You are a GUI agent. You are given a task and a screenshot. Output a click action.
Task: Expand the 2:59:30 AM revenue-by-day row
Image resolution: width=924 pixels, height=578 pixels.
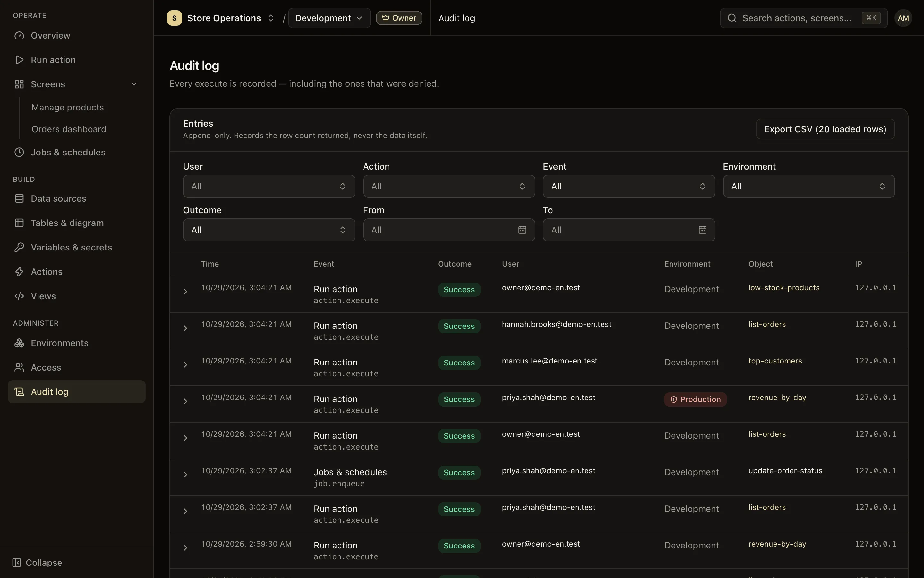pyautogui.click(x=185, y=548)
